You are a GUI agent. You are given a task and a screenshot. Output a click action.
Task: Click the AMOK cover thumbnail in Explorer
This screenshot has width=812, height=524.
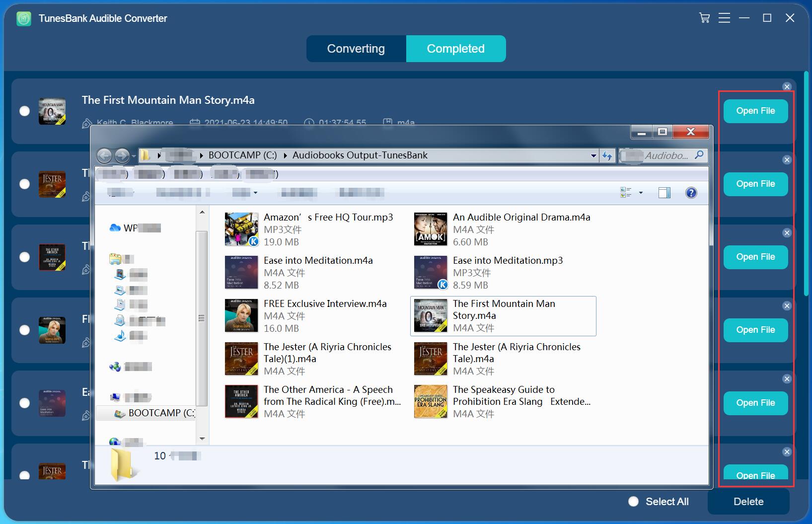tap(431, 229)
